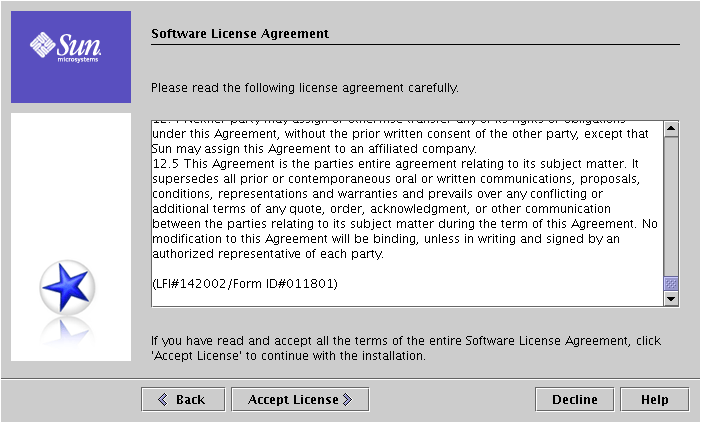
Task: Click the section 12.5 paragraph text
Action: coord(405,209)
